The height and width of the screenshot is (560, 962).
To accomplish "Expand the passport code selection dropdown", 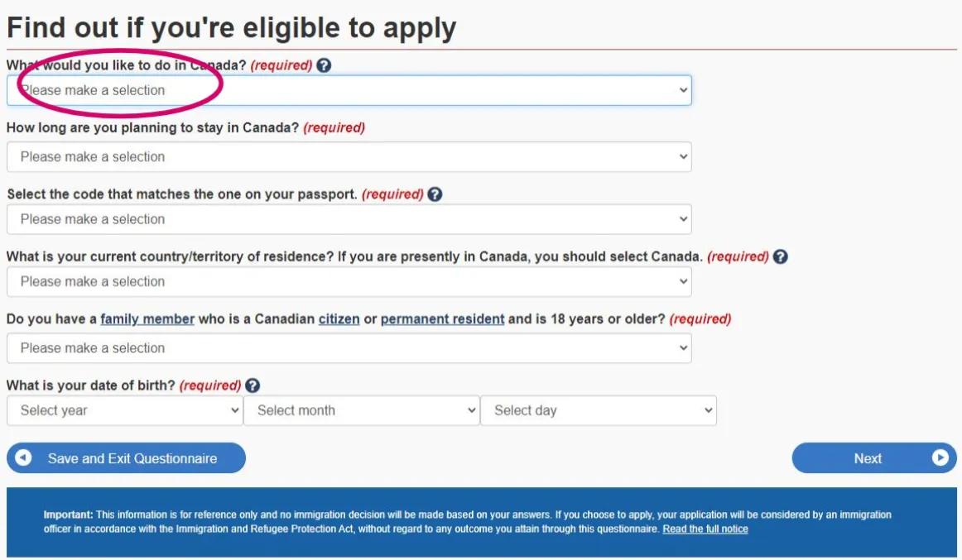I will [349, 219].
